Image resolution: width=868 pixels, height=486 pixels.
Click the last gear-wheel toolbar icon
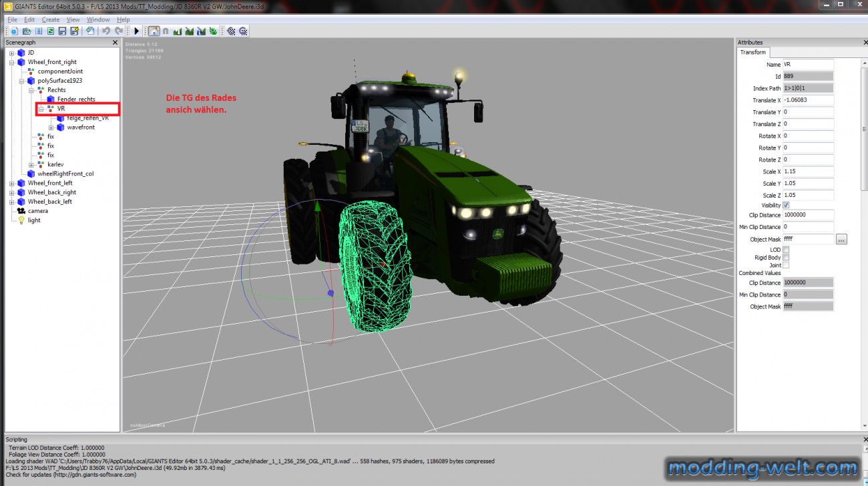coord(243,31)
